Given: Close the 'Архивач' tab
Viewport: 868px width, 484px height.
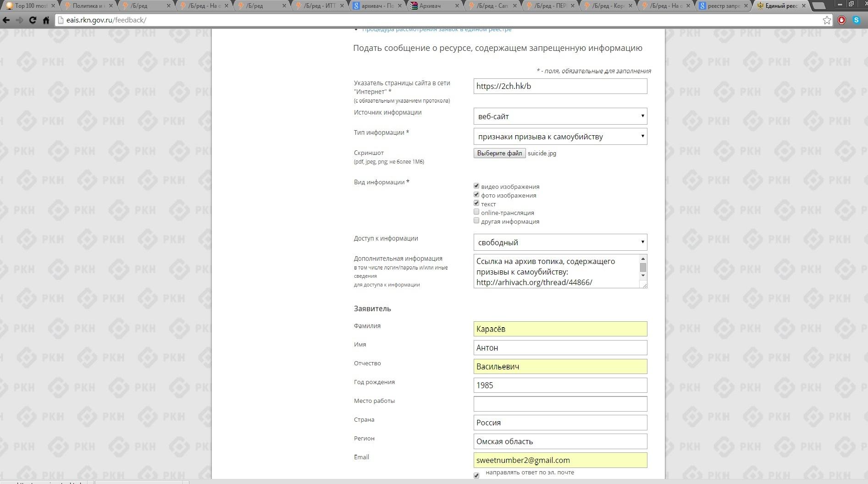Looking at the screenshot, I should (457, 6).
